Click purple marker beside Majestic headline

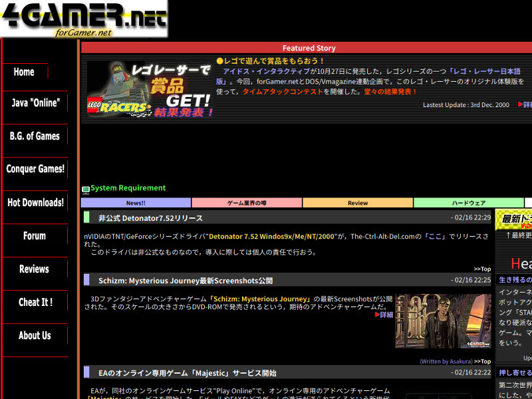tap(86, 372)
